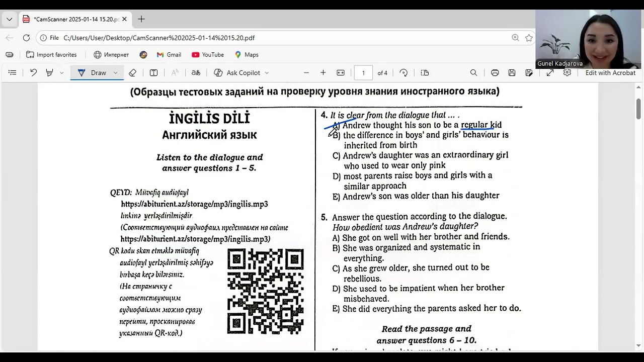Select the Highlight tool
644x362 pixels.
click(x=49, y=73)
